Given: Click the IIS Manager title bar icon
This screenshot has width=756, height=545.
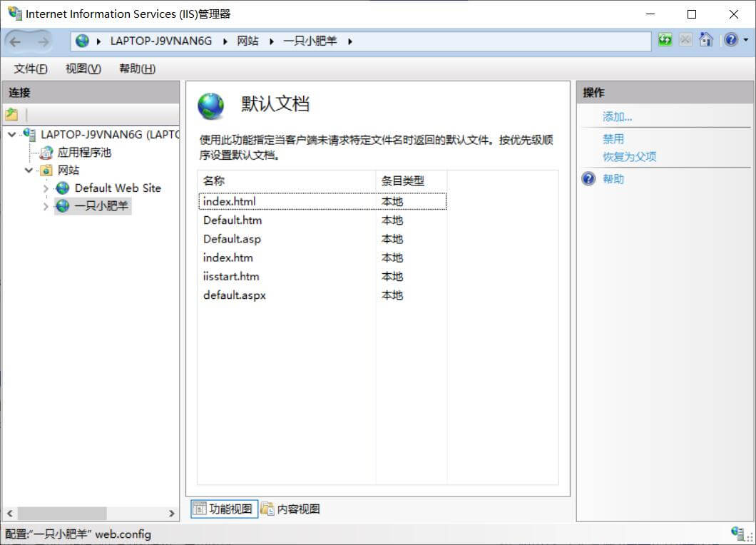Looking at the screenshot, I should [x=14, y=13].
